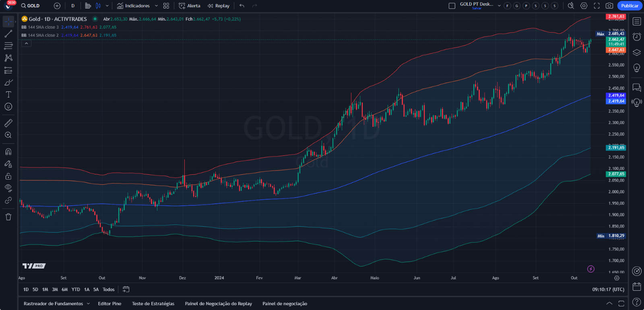The image size is (644, 310).
Task: Collapse the indicator legend chevron
Action: (26, 43)
